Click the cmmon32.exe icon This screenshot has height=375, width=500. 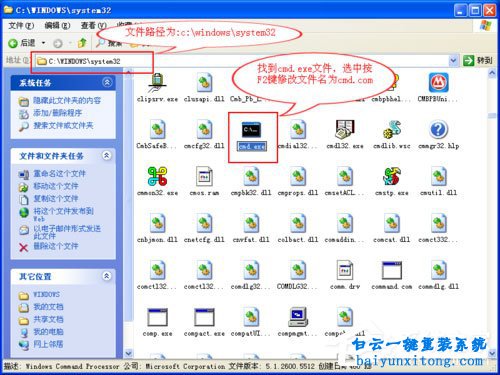coord(157,176)
